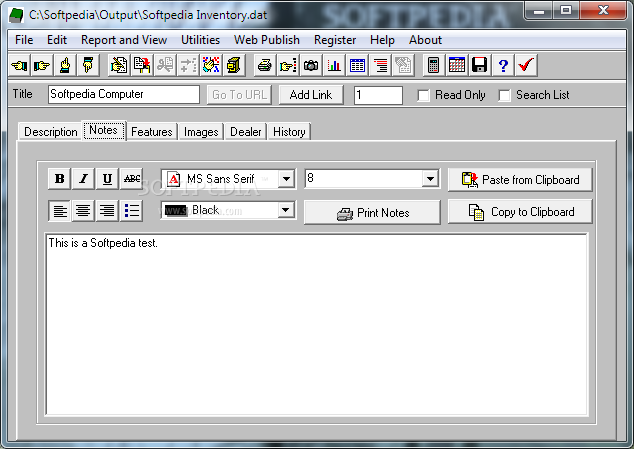Screen dimensions: 634x449
Task: Select the Notes tab
Action: (x=104, y=131)
